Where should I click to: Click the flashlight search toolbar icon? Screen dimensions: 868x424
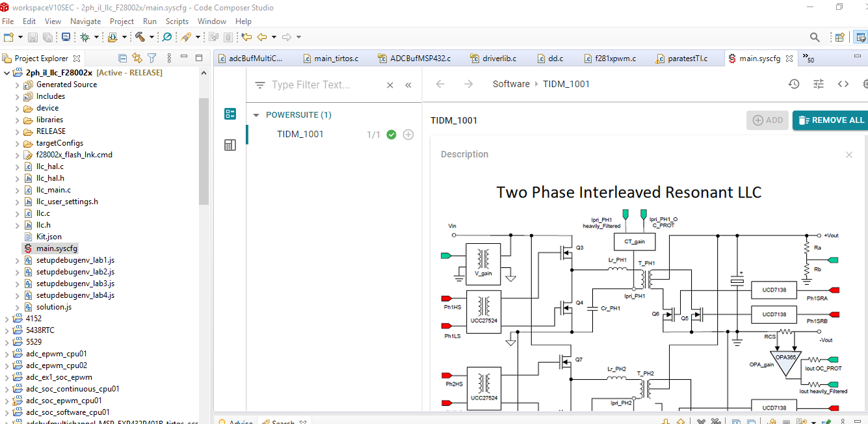[185, 37]
